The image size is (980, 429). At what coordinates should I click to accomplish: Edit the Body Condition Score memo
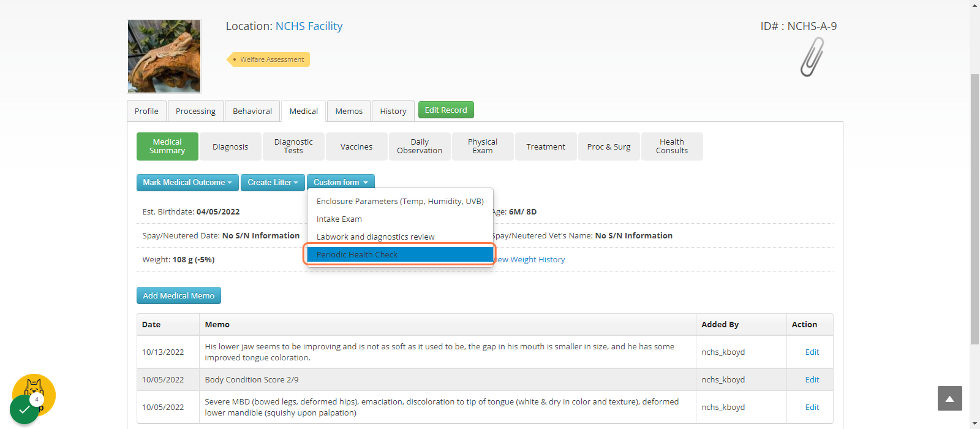coord(812,379)
